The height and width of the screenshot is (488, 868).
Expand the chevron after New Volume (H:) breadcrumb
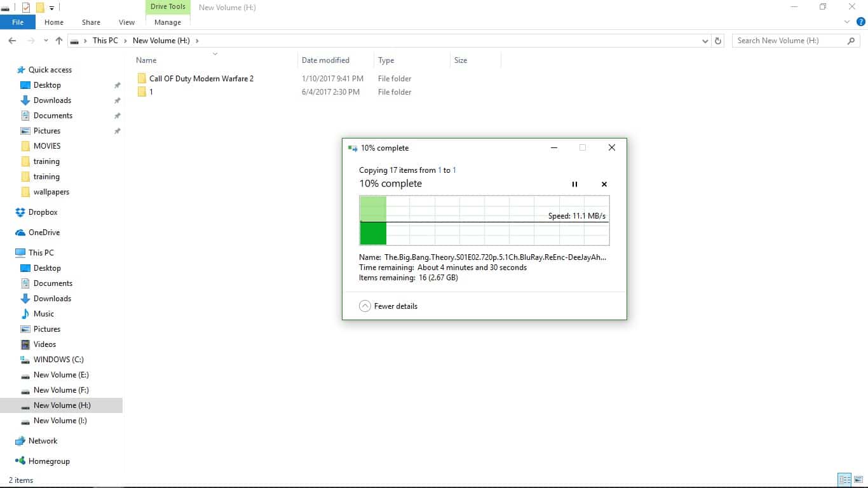(197, 41)
